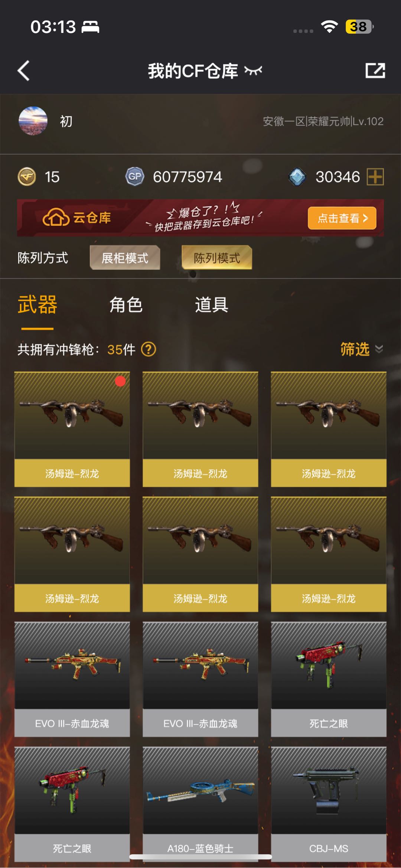Open the question mark help icon

click(x=149, y=349)
